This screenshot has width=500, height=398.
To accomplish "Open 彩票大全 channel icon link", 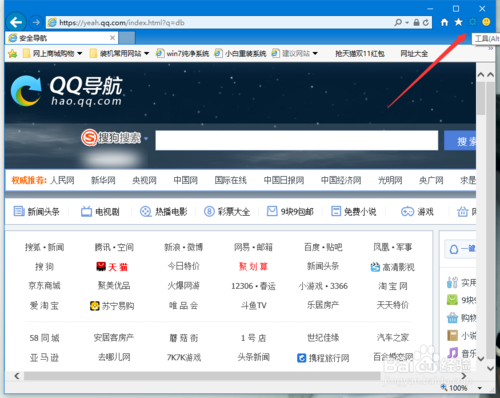I will pyautogui.click(x=227, y=211).
